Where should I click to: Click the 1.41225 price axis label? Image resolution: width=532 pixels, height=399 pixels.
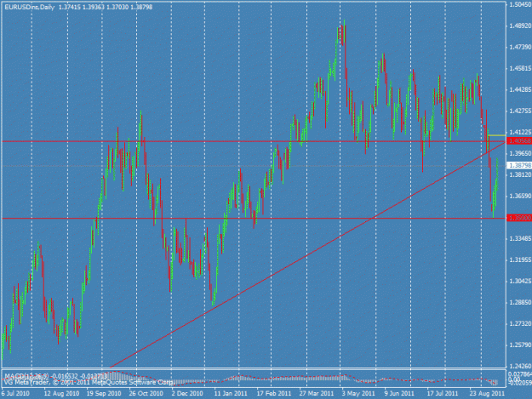[520, 132]
